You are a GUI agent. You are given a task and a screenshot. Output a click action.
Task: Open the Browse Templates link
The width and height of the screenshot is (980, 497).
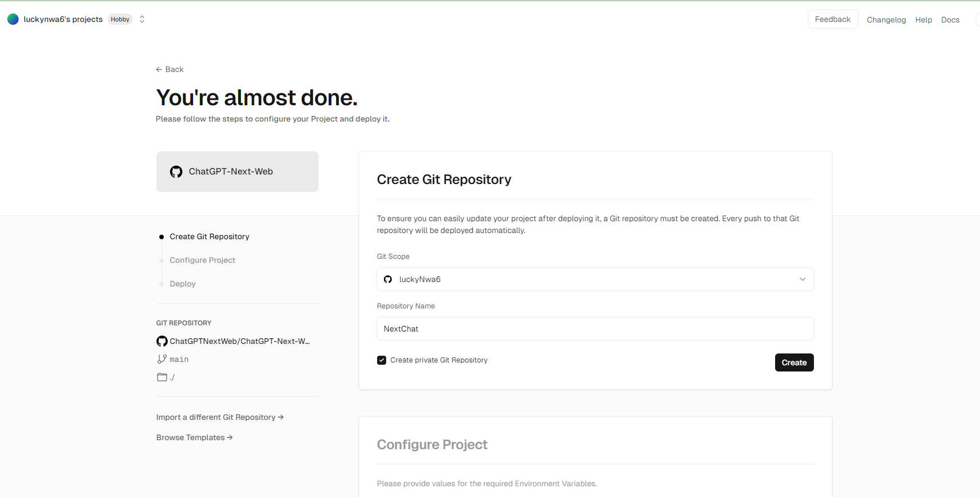point(194,437)
